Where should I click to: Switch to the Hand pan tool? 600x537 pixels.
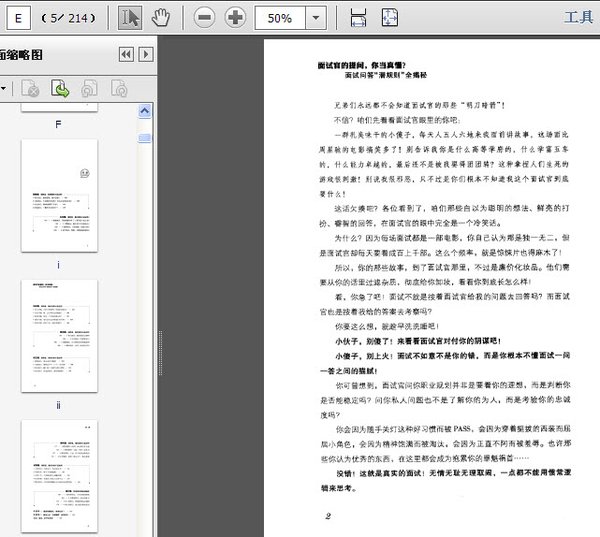160,18
